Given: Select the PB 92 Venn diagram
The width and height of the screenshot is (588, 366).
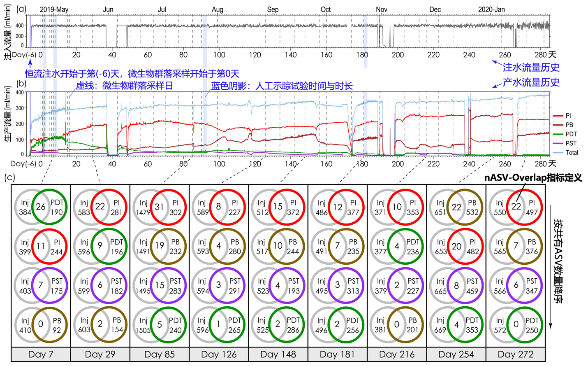Looking at the screenshot, I should coord(41,325).
